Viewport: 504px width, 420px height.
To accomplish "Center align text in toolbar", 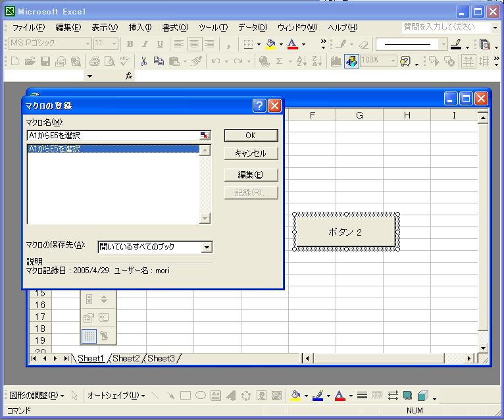I will coord(194,43).
